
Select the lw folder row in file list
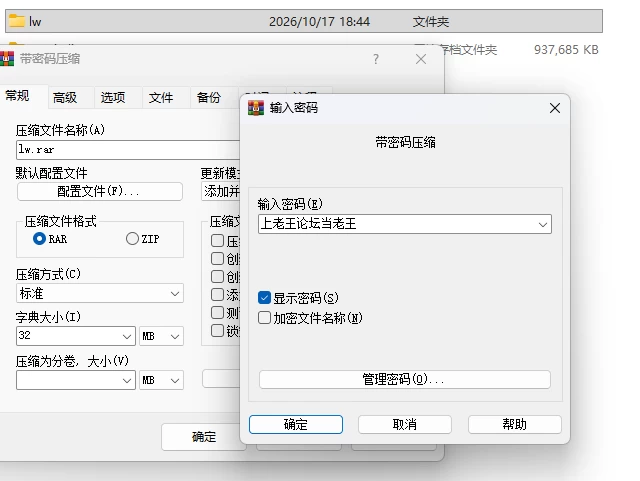[304, 21]
